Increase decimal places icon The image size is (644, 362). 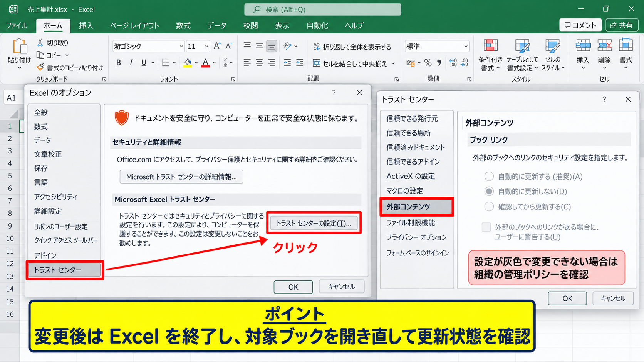453,63
